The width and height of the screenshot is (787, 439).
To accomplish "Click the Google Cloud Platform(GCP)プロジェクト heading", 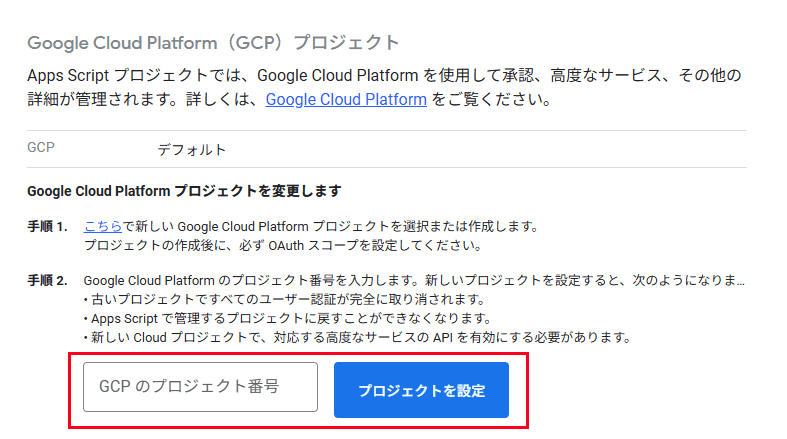I will [213, 43].
